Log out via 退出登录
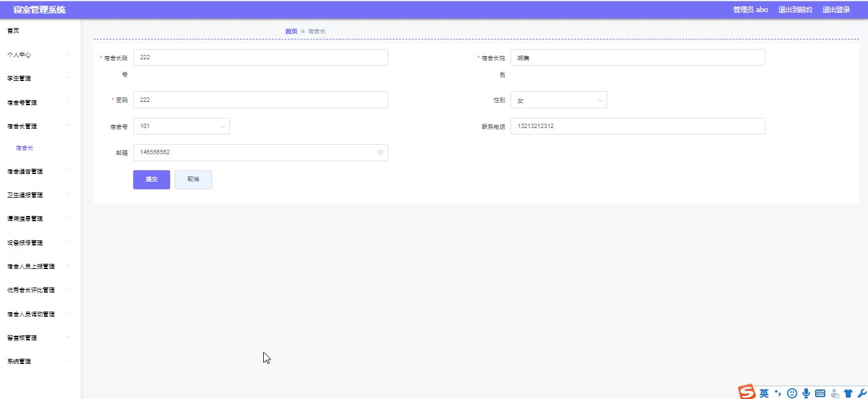The height and width of the screenshot is (399, 868). 836,10
